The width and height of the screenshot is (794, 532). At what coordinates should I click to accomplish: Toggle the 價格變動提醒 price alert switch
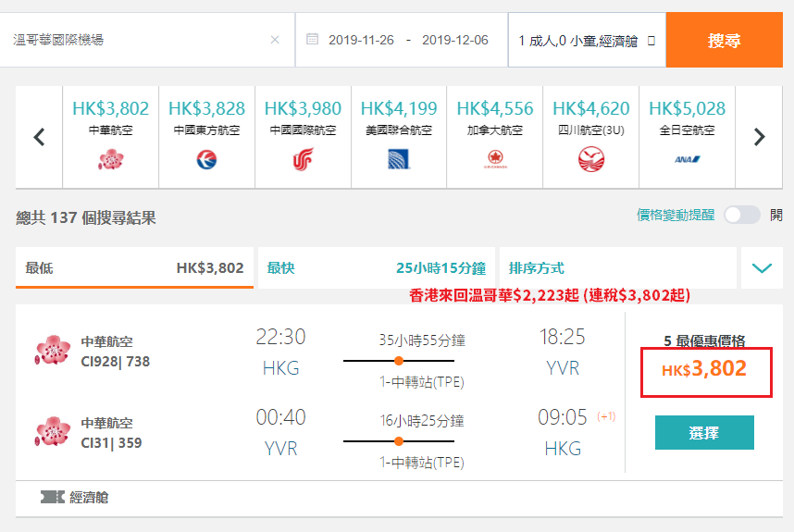click(742, 215)
